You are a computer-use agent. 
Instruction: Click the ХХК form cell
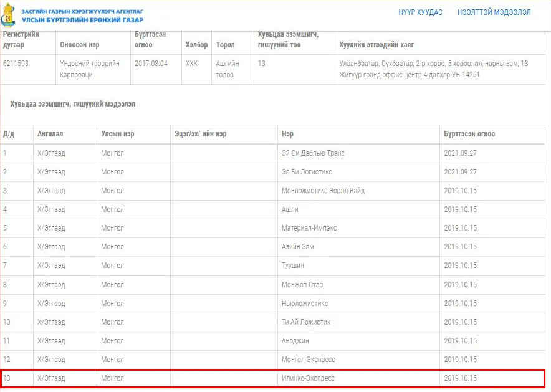pyautogui.click(x=192, y=64)
